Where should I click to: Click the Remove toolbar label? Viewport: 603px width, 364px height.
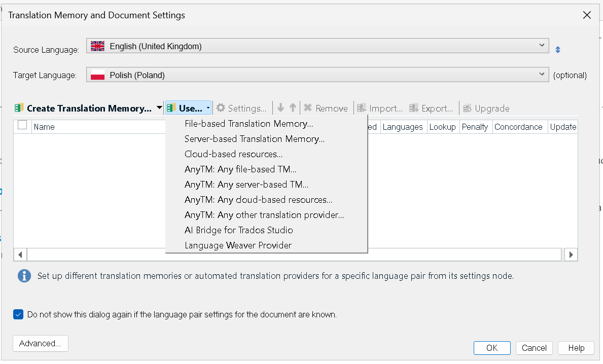coord(332,108)
